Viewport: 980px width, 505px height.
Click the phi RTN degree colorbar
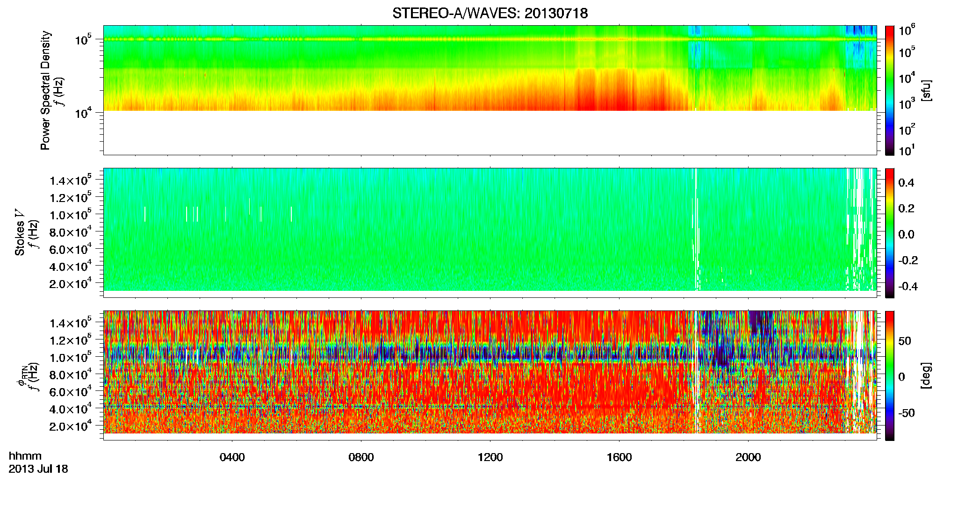(x=890, y=375)
